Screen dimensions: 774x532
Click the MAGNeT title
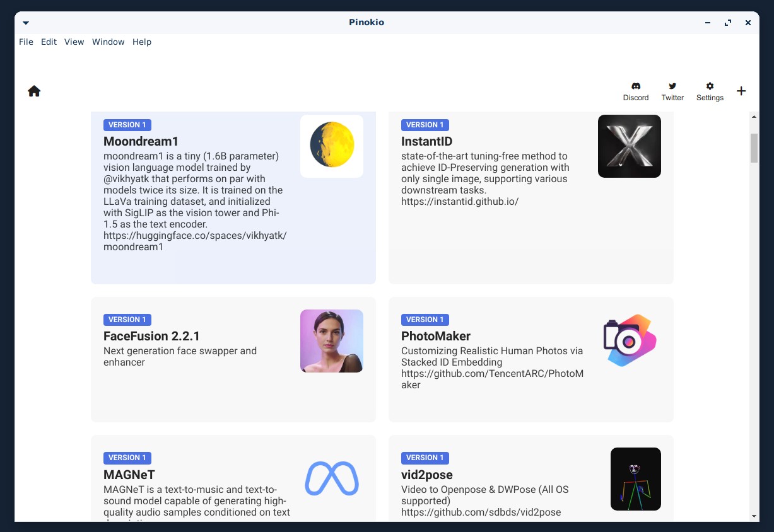click(129, 475)
